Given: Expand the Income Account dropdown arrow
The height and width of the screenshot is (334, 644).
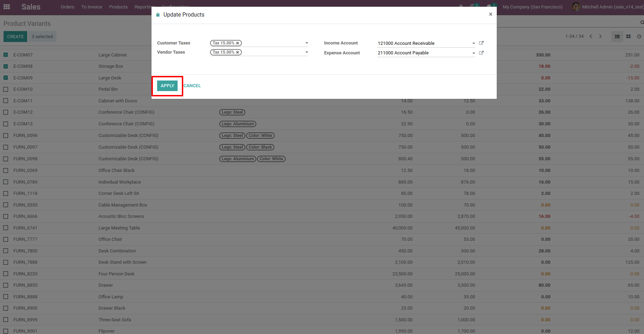Looking at the screenshot, I should [x=473, y=43].
